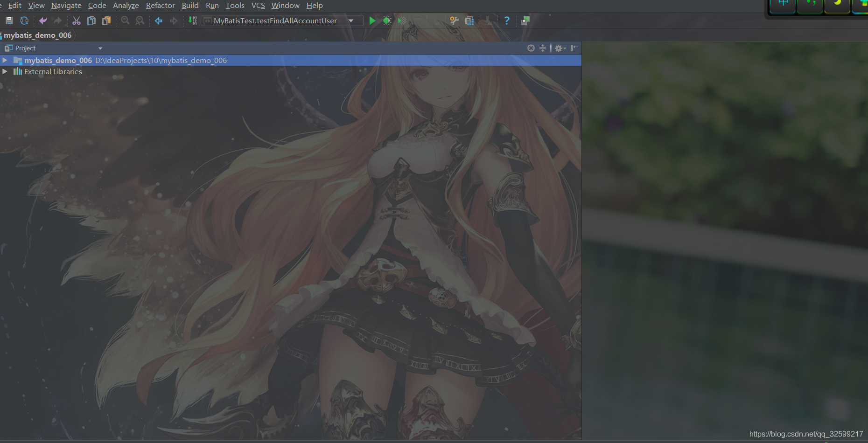Navigate forward with the right arrow
The height and width of the screenshot is (443, 868).
[174, 21]
